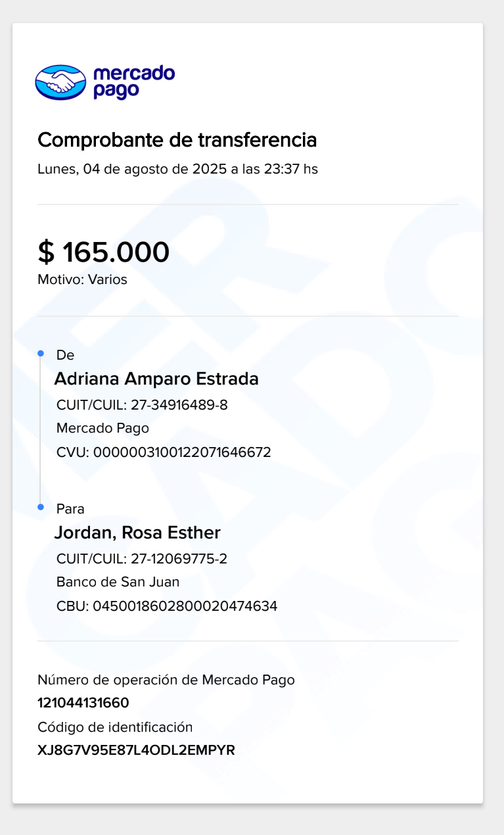Select the "Comprobante de transferencia" heading
The height and width of the screenshot is (835, 504).
pyautogui.click(x=177, y=140)
